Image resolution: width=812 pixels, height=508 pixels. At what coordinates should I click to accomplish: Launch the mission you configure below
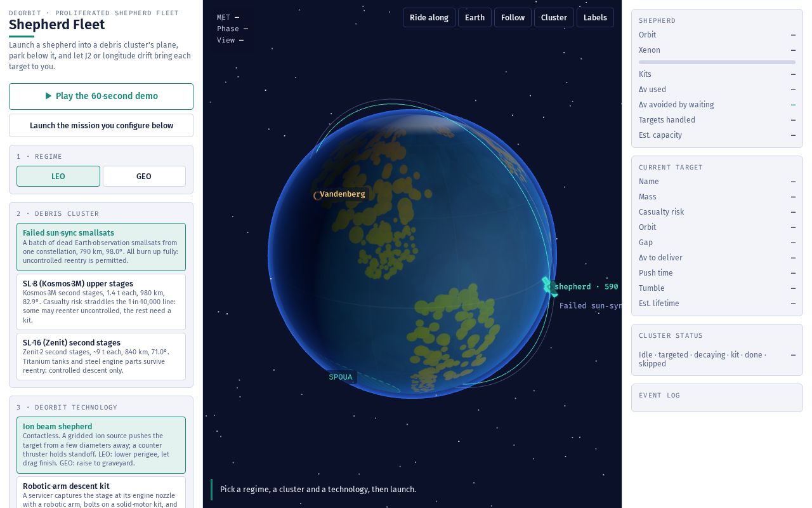[101, 126]
